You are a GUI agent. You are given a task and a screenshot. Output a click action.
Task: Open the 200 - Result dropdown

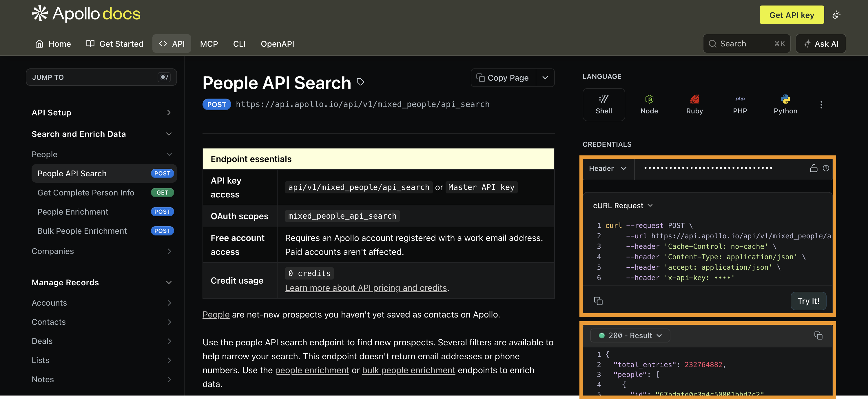tap(630, 335)
